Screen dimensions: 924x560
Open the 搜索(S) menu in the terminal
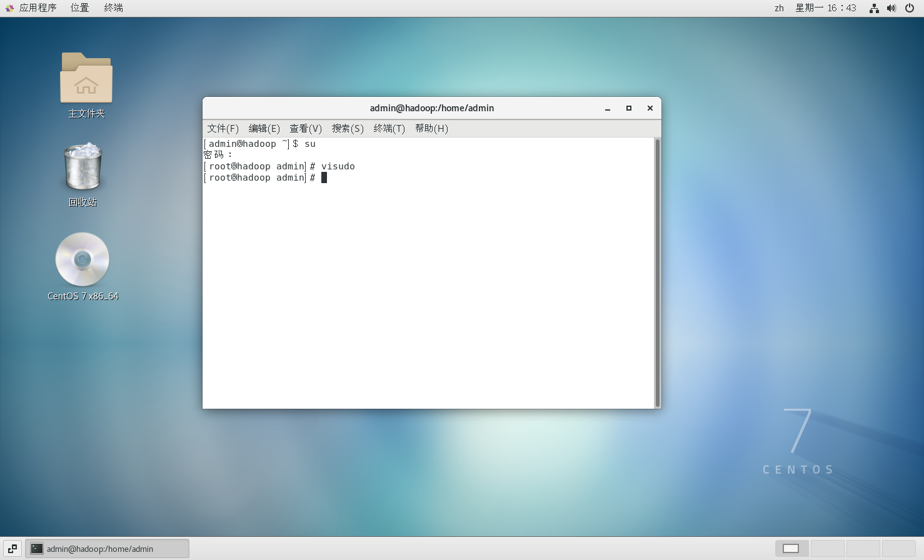tap(348, 128)
